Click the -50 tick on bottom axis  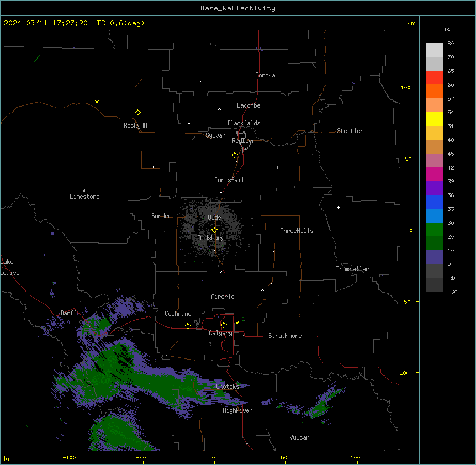(x=141, y=457)
